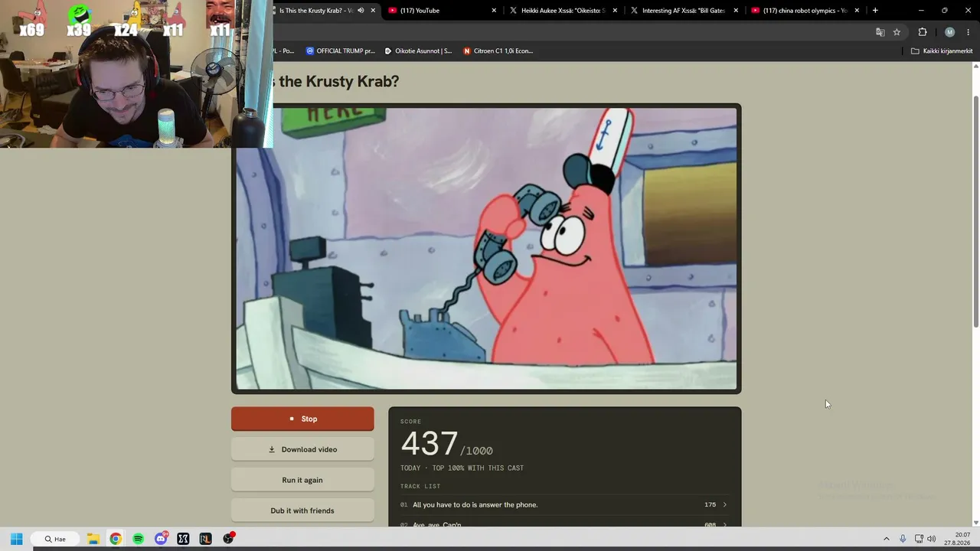Viewport: 980px width, 551px height.
Task: Open a new browser tab
Action: tap(875, 11)
